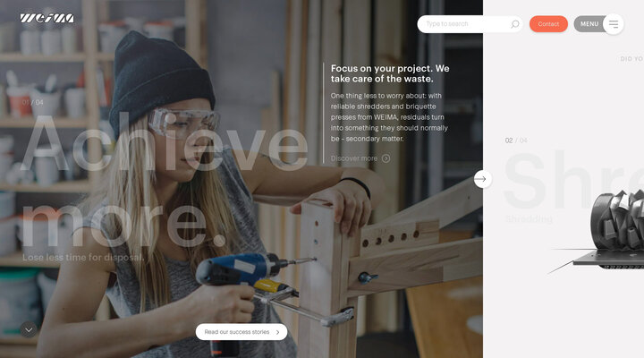Click the search magnifier icon
This screenshot has height=358, width=644.
[x=514, y=24]
